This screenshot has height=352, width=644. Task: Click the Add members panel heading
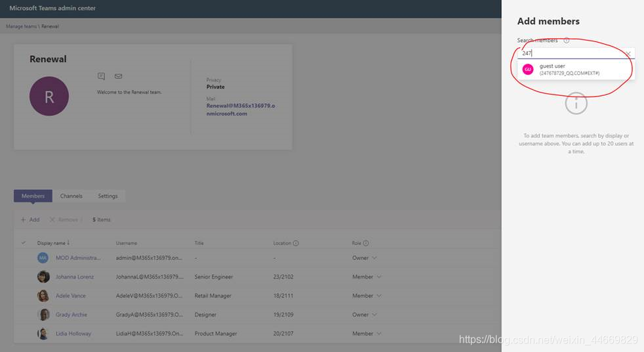tap(548, 22)
